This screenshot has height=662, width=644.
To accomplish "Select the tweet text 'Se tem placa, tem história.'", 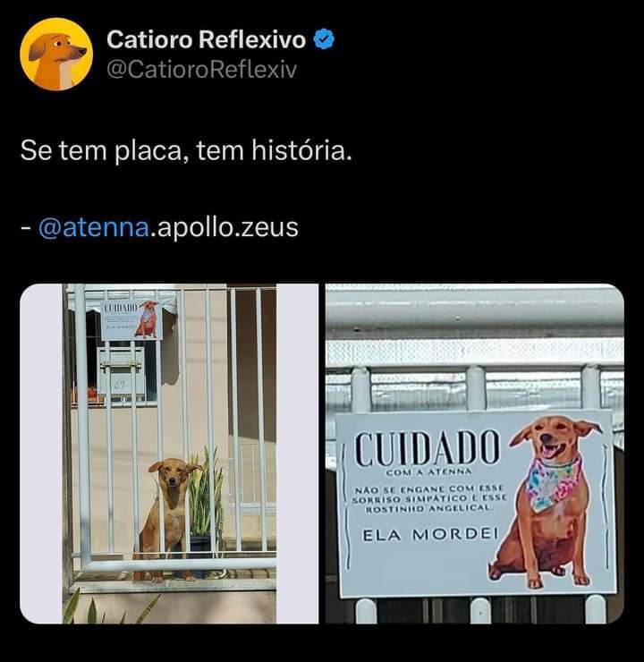I will (186, 150).
